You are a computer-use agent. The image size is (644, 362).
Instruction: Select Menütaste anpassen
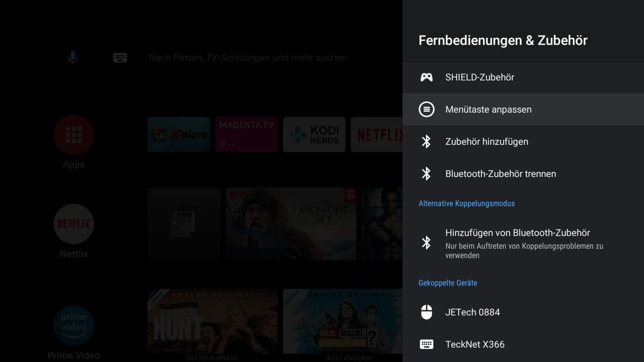click(x=523, y=109)
